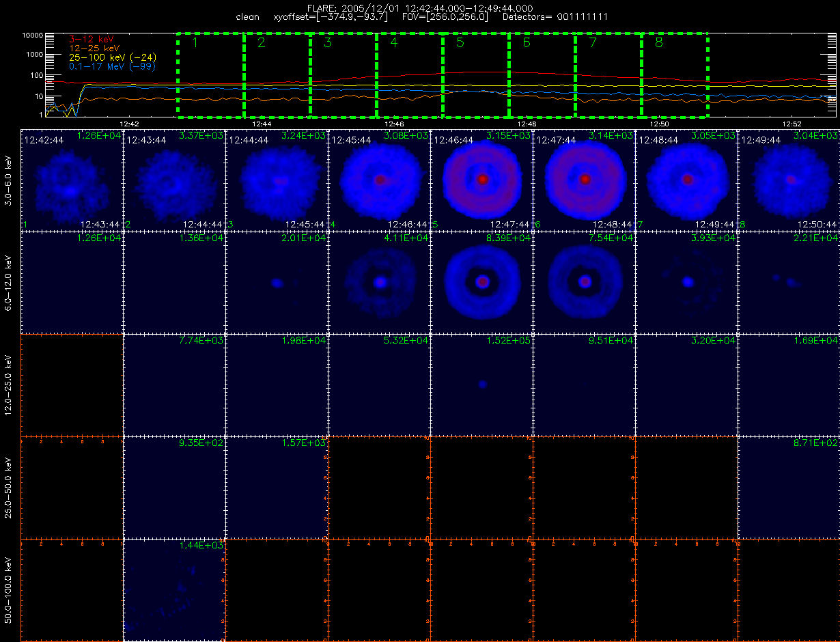Click the 3.0-6.0 keV row label
Image resolution: width=840 pixels, height=642 pixels.
click(x=9, y=179)
